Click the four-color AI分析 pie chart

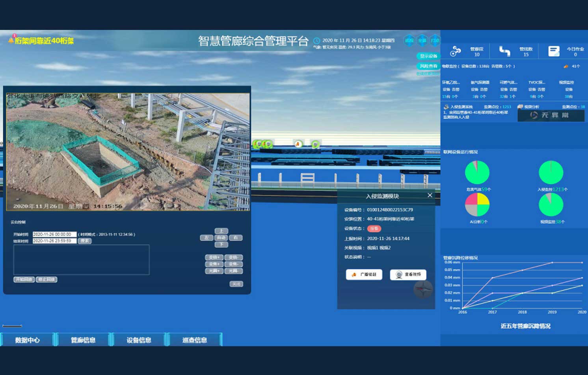point(477,204)
